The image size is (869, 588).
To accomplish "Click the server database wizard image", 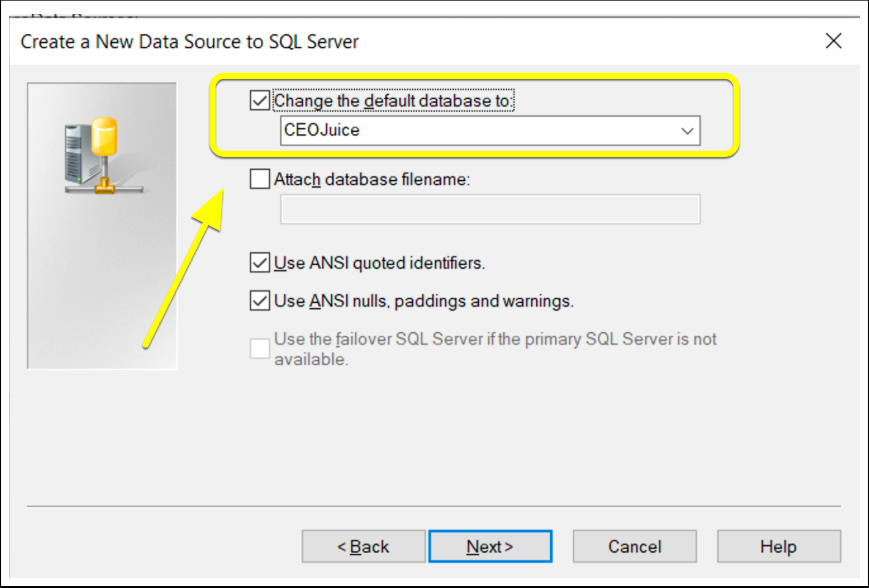I will (102, 225).
